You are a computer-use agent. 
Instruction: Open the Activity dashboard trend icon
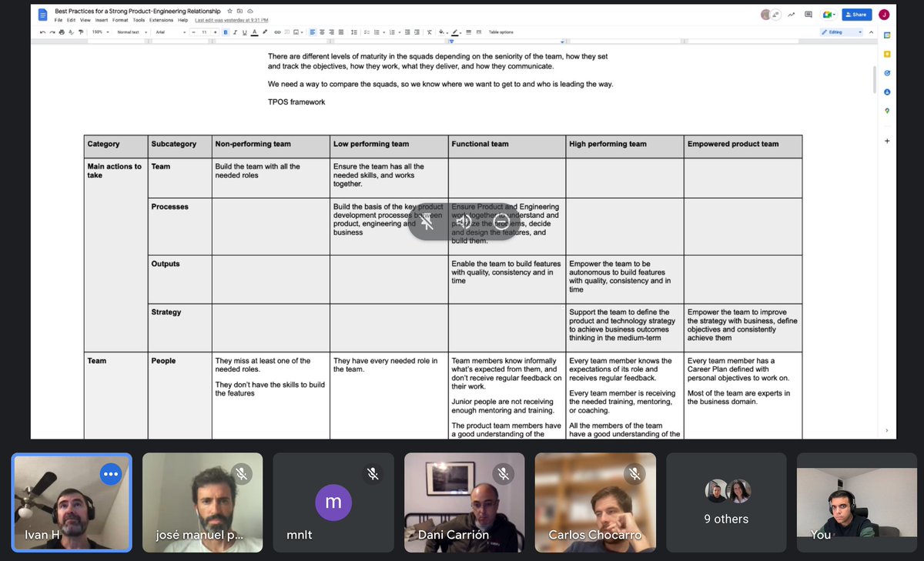[791, 14]
